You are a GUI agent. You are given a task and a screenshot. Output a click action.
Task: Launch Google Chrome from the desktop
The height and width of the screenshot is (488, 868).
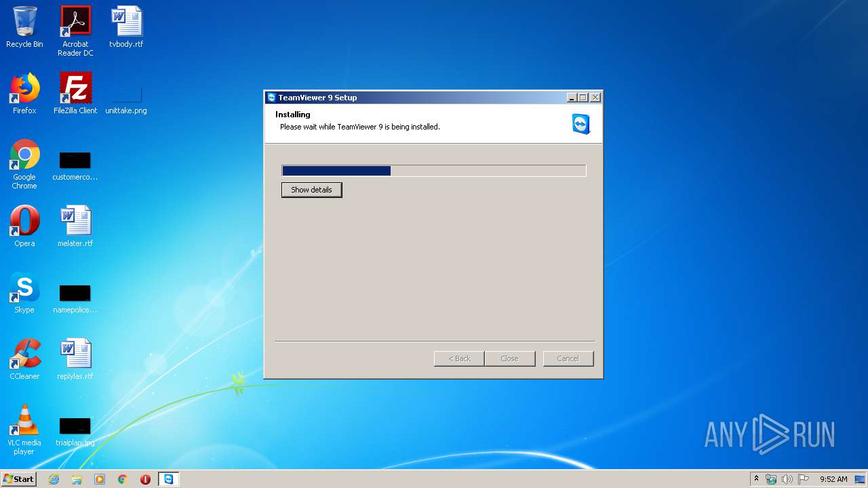24,164
